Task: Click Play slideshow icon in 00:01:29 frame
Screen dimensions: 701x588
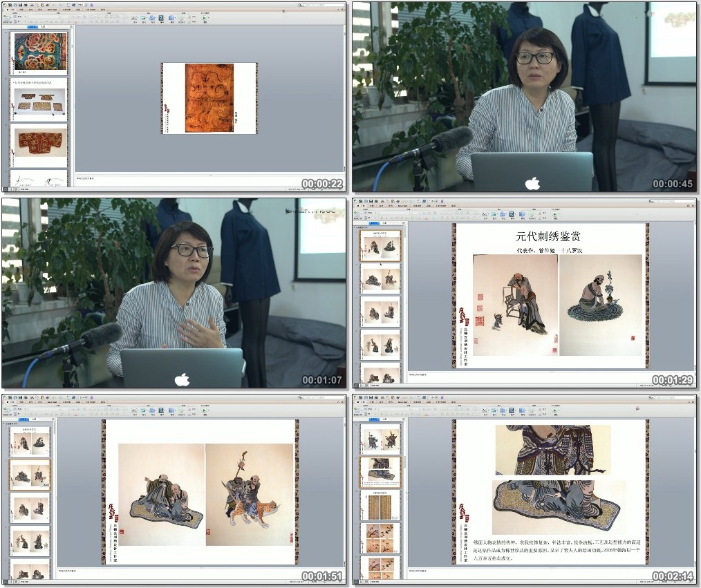Action: [554, 214]
